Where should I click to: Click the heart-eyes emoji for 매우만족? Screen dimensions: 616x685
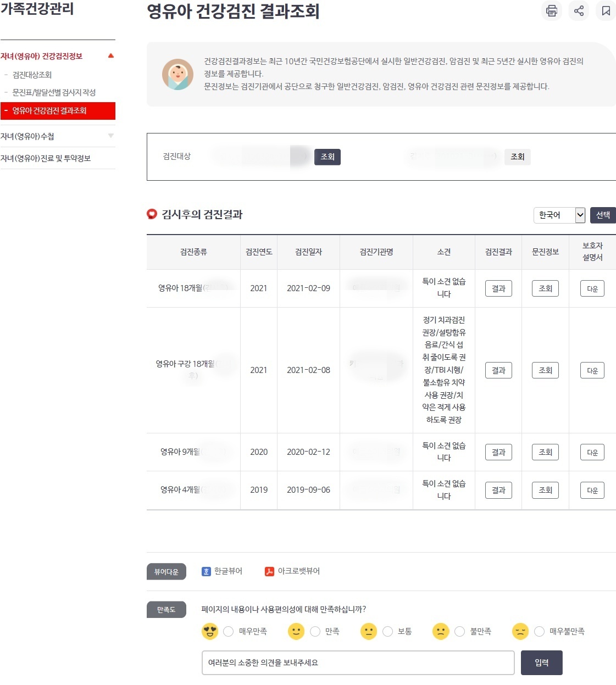point(209,631)
